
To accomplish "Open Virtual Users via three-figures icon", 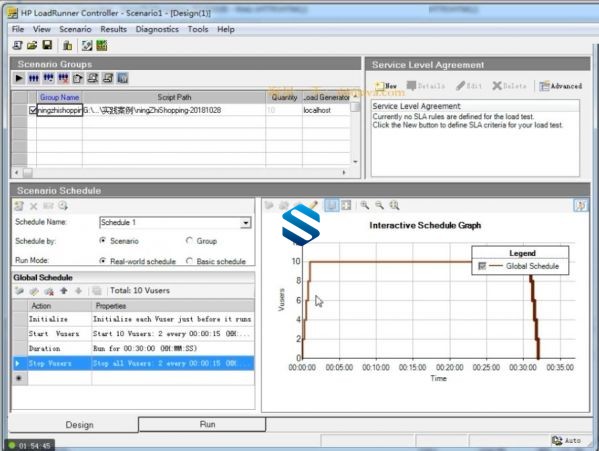I will pyautogui.click(x=34, y=79).
